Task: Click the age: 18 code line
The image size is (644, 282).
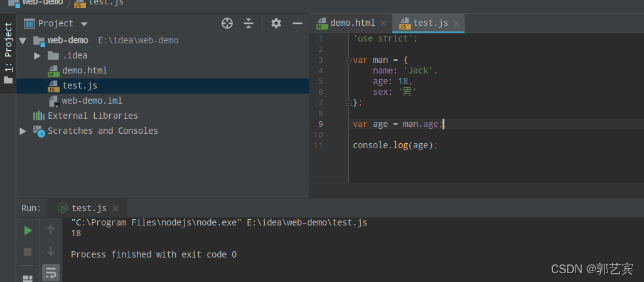Action: [x=393, y=82]
